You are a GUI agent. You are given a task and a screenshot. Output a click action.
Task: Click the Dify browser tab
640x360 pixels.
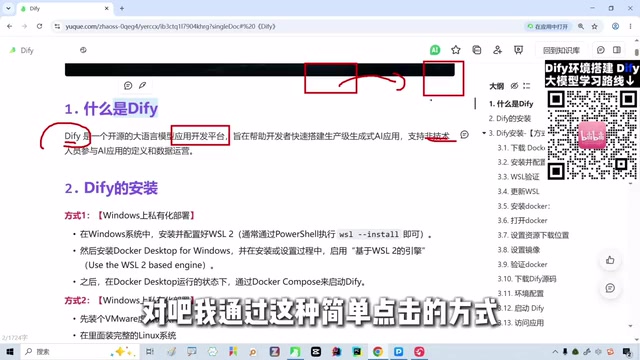click(64, 8)
